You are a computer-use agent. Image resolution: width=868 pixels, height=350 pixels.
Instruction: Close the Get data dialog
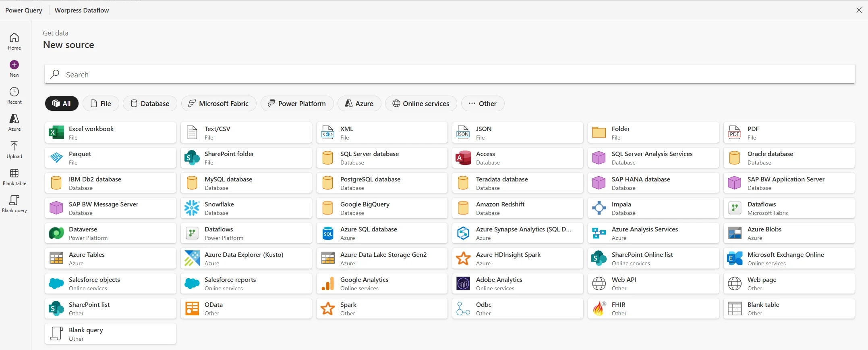coord(859,10)
